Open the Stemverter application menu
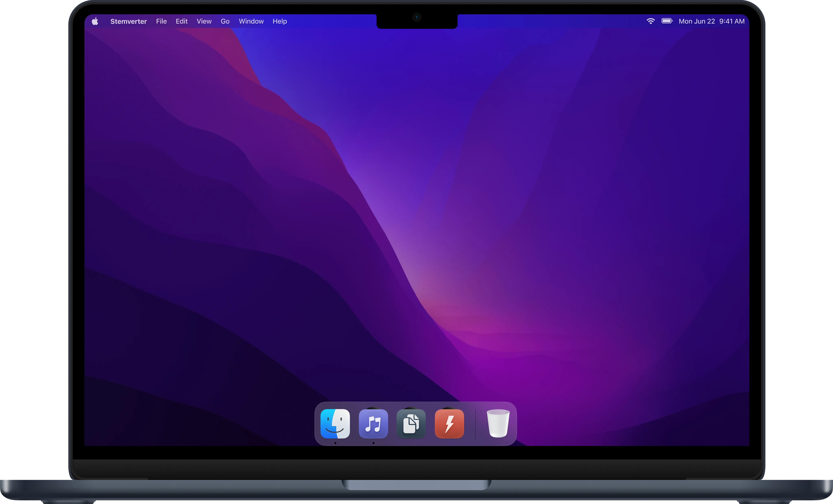The width and height of the screenshot is (833, 504). tap(129, 21)
